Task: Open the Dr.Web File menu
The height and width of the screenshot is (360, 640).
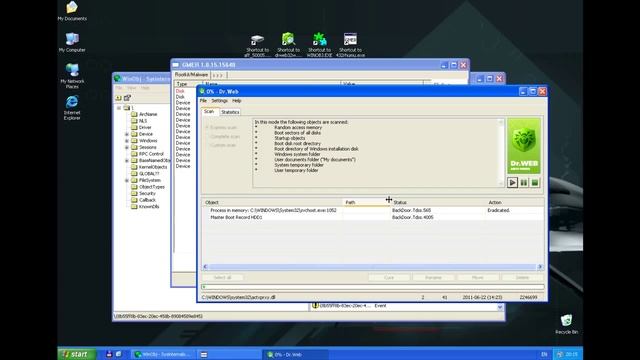Action: 203,100
